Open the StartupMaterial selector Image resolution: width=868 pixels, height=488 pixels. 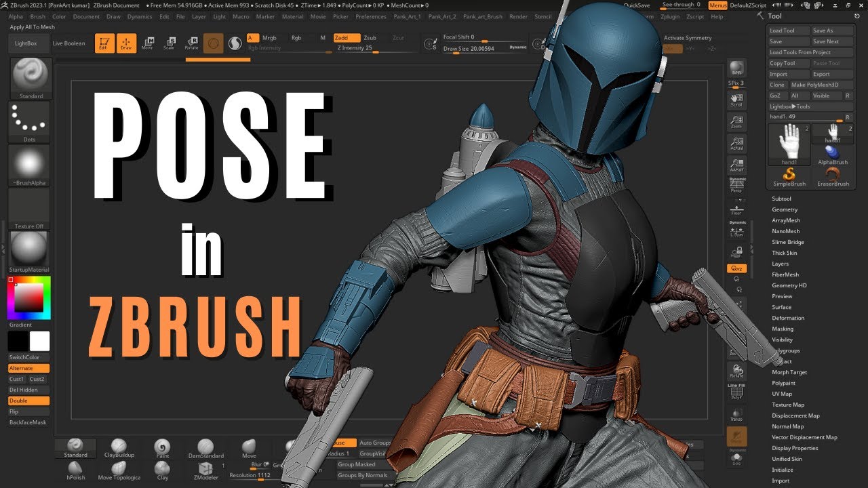coord(29,252)
